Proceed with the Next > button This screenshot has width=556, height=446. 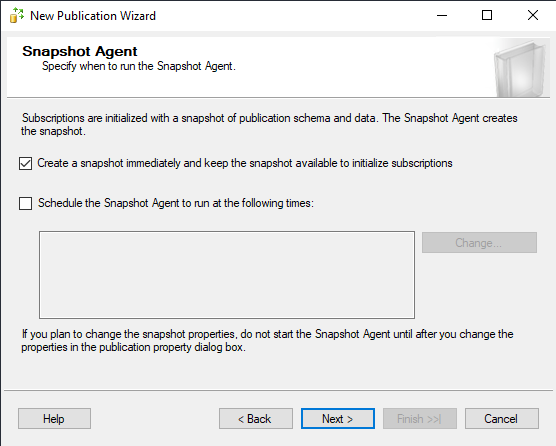338,419
